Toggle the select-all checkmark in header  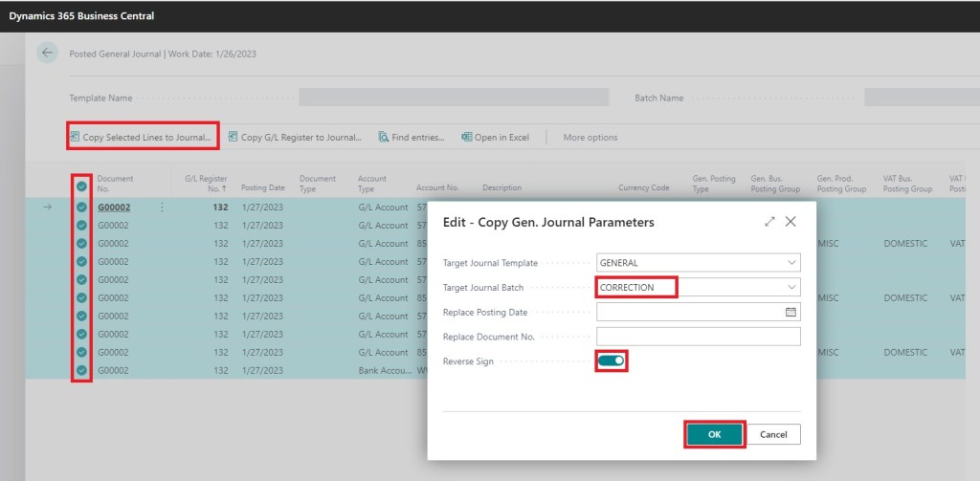pyautogui.click(x=81, y=186)
